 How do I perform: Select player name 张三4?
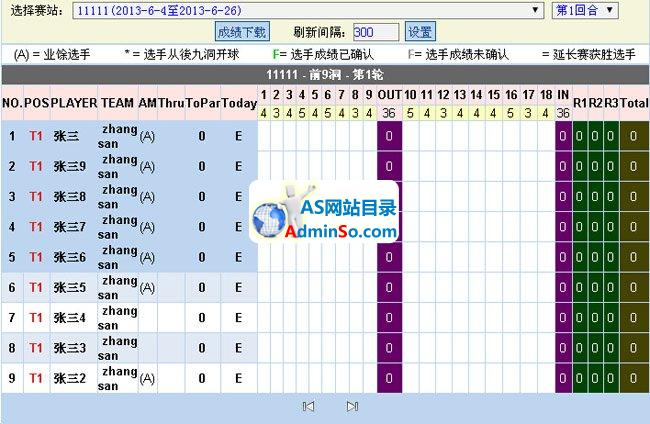click(x=69, y=317)
